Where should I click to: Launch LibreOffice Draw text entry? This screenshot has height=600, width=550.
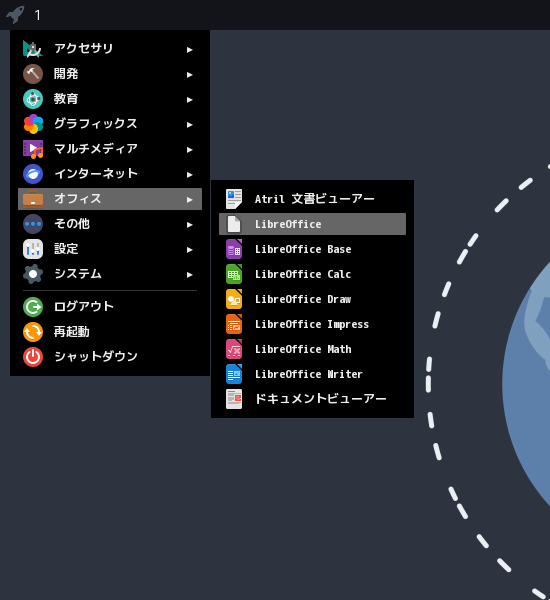pyautogui.click(x=303, y=299)
